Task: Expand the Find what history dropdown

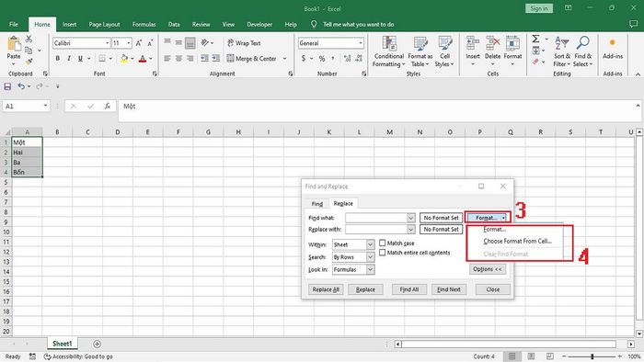Action: click(410, 218)
